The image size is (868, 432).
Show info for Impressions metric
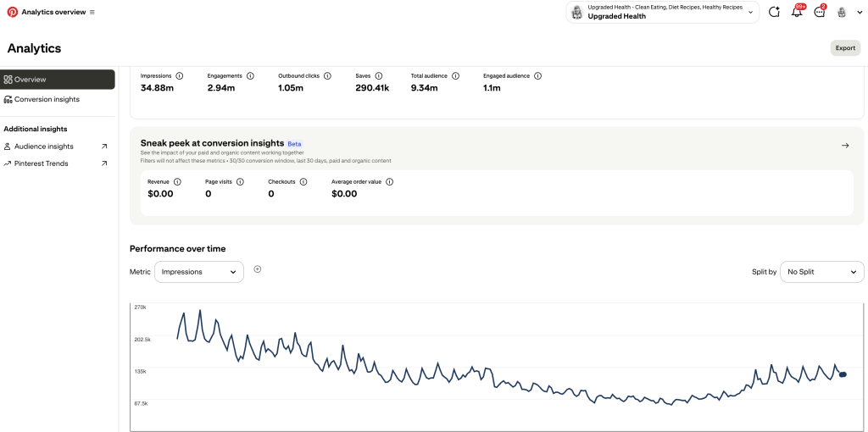180,75
